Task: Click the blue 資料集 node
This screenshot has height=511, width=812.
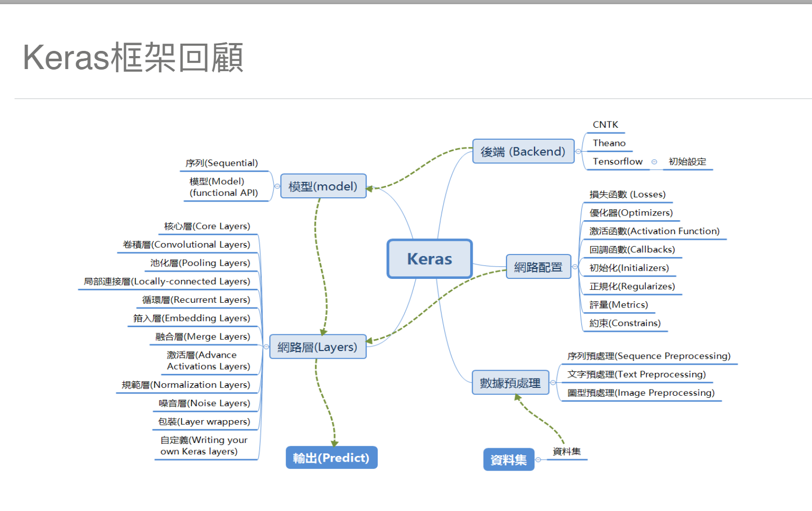Action: pos(509,460)
